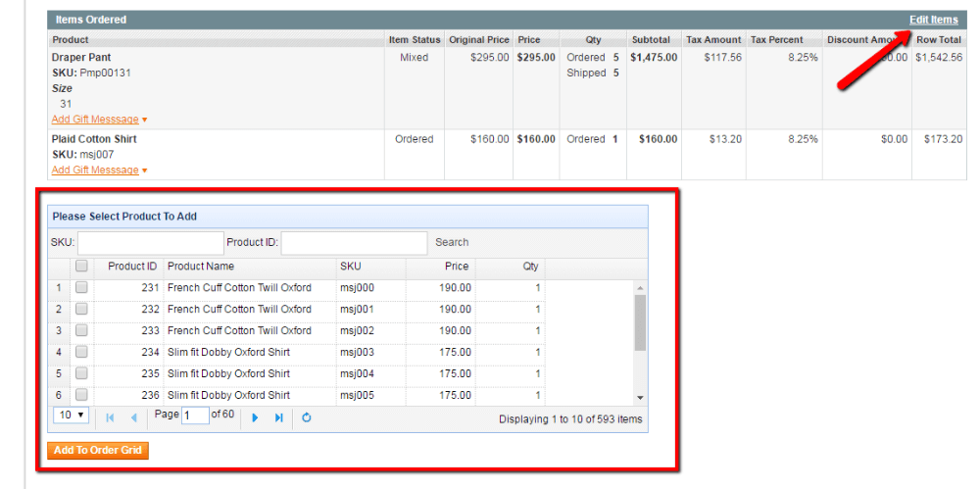This screenshot has height=489, width=980.
Task: Check row 6 Slim fit Dobby Oxford Shirt
Action: (81, 396)
